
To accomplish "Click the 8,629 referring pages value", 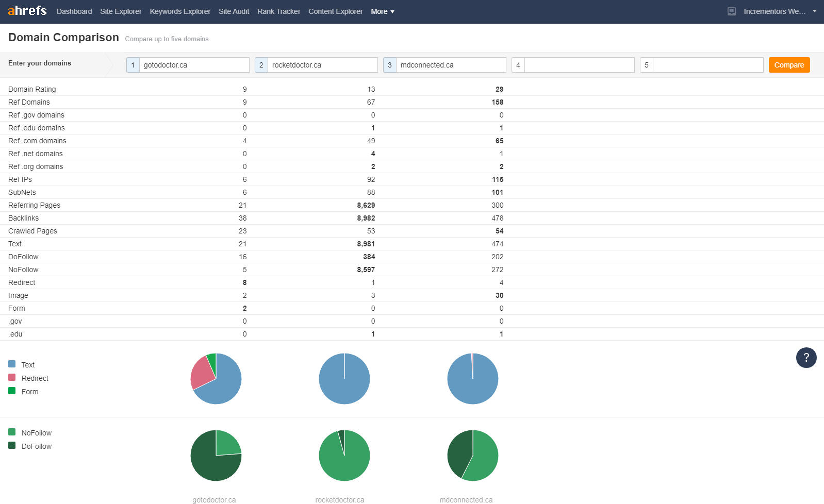I will [x=366, y=205].
